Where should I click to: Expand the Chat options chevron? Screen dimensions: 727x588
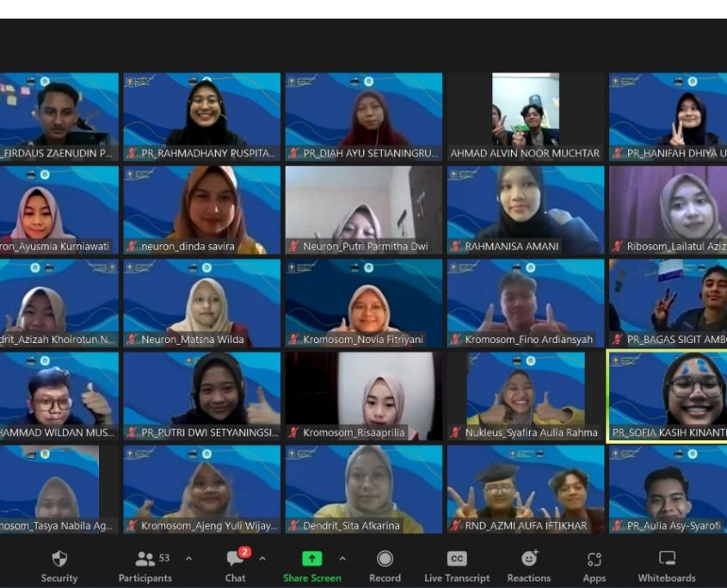click(x=262, y=557)
